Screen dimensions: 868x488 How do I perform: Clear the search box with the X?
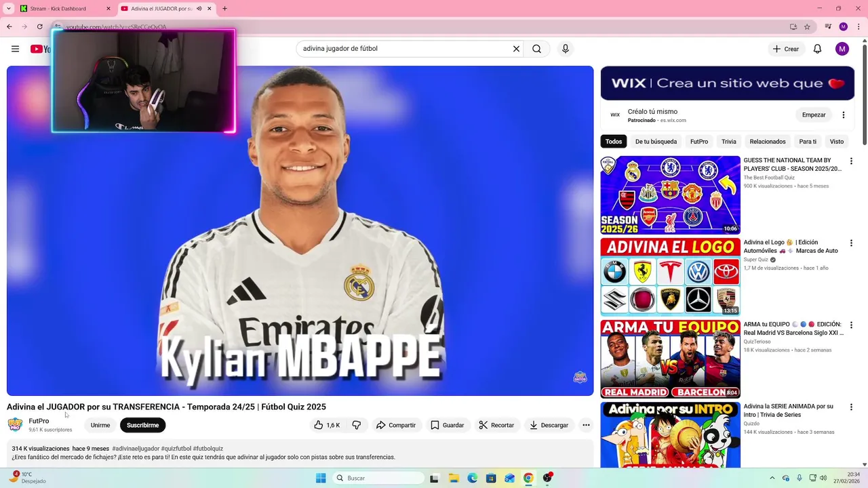(516, 49)
